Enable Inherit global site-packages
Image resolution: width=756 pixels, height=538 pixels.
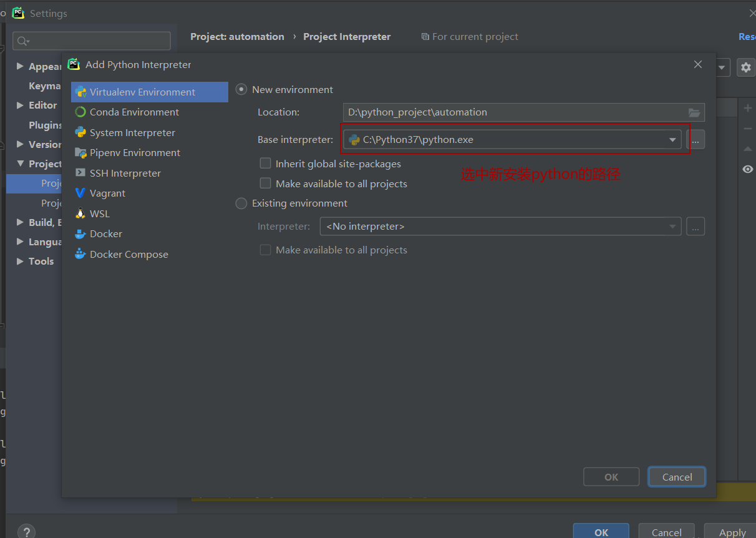point(265,162)
